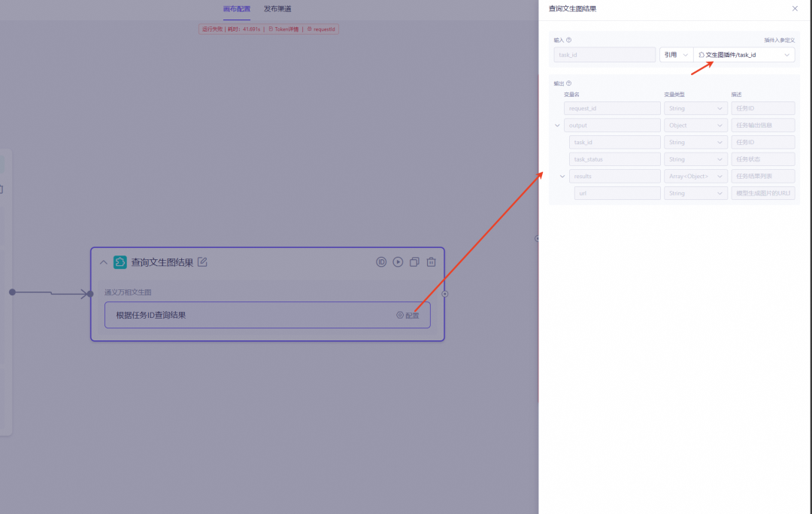Click the help icon next to 输出
This screenshot has width=812, height=514.
(x=568, y=83)
